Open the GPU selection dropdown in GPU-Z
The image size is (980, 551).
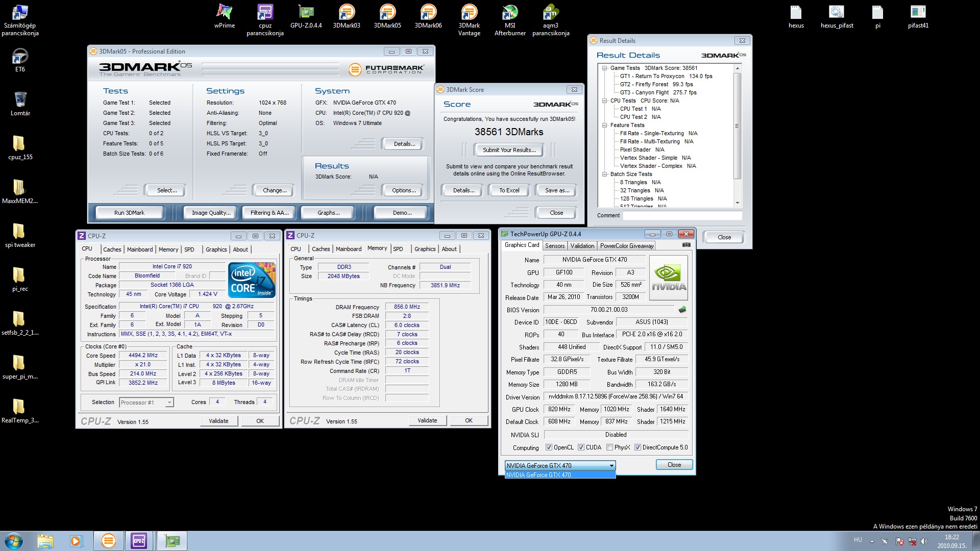560,465
